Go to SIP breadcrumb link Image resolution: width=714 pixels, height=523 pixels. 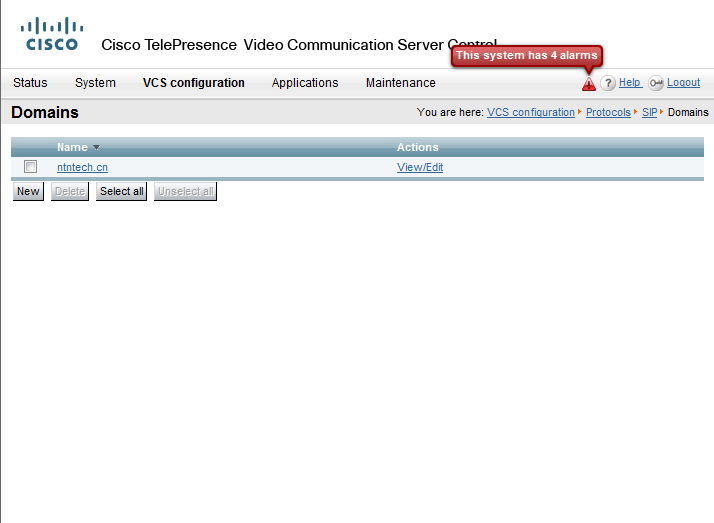click(650, 112)
